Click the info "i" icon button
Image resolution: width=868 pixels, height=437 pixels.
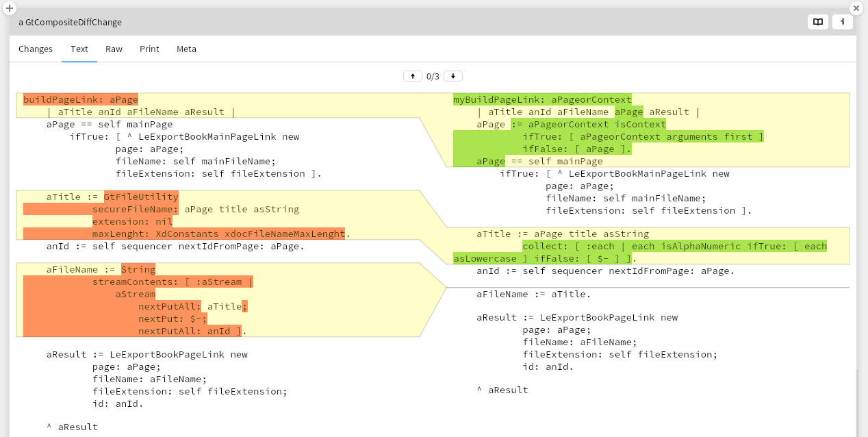pos(842,22)
